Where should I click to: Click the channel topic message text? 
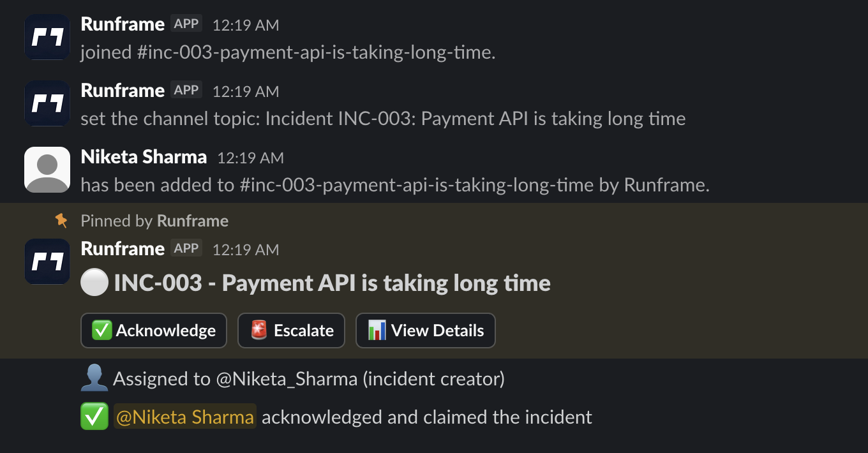[x=383, y=118]
